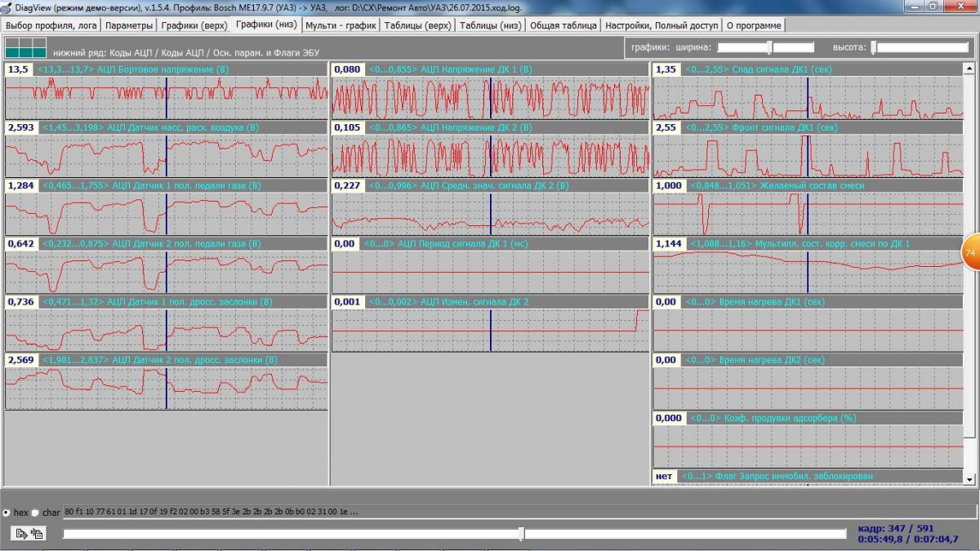Screen dimensions: 980x551
Task: Click the высота slider handle
Action: coord(874,47)
